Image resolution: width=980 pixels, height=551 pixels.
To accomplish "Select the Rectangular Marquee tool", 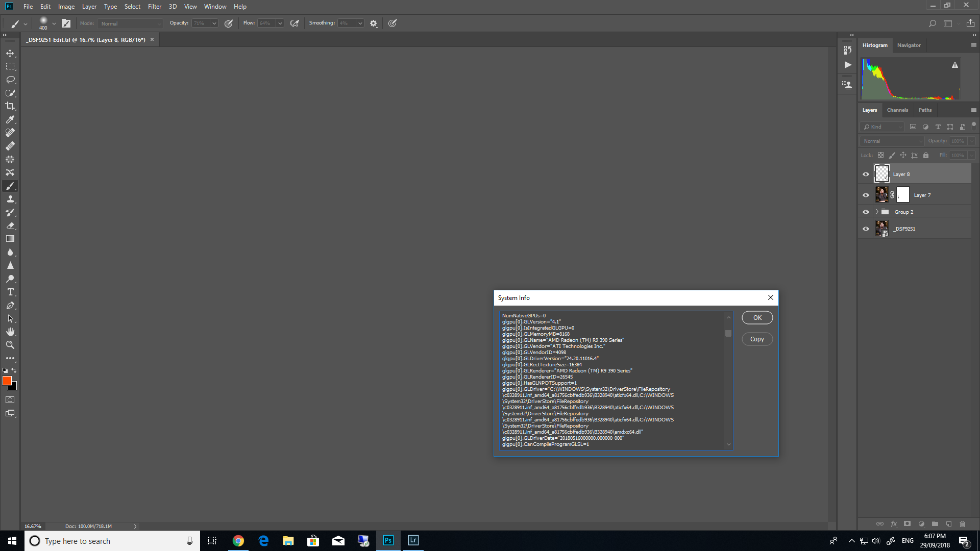I will pyautogui.click(x=10, y=66).
